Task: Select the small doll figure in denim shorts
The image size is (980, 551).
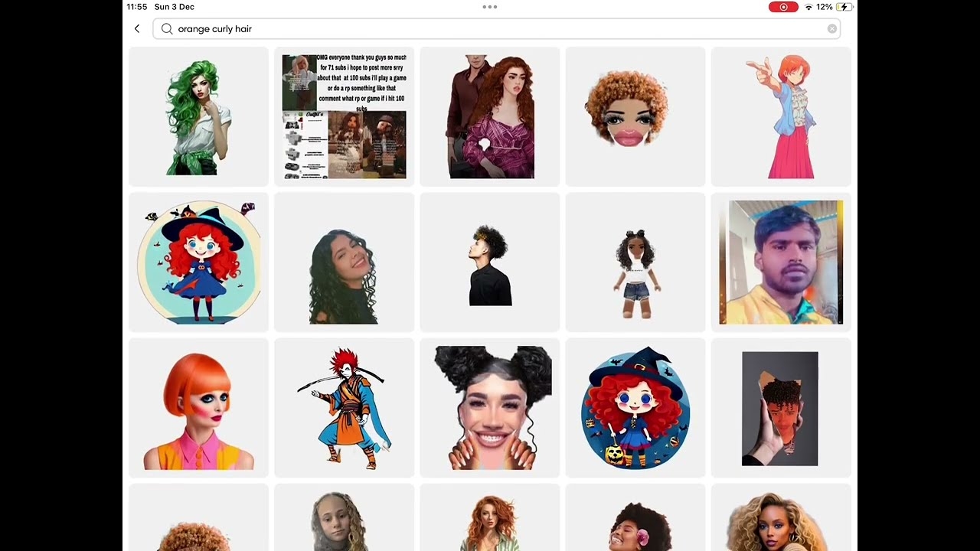Action: click(635, 262)
